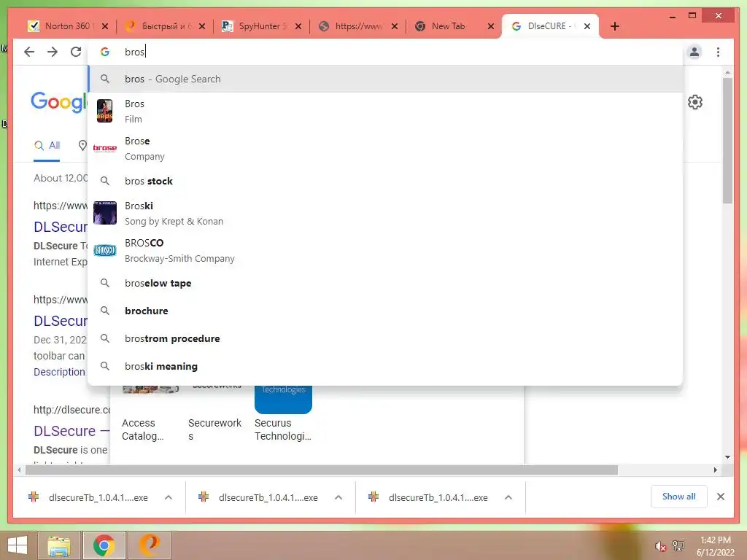Click Show all downloads button
Screen dimensions: 747x560
(x=679, y=497)
